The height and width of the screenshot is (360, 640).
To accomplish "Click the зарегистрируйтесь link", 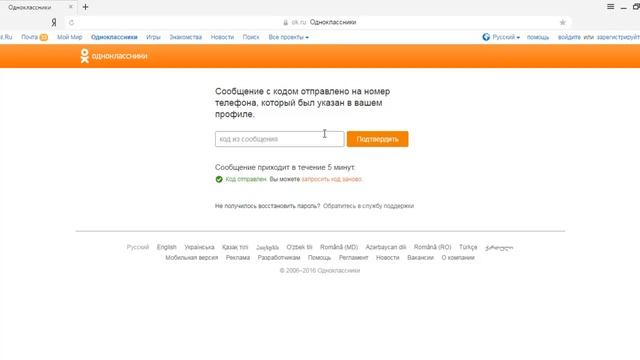I will click(x=618, y=37).
